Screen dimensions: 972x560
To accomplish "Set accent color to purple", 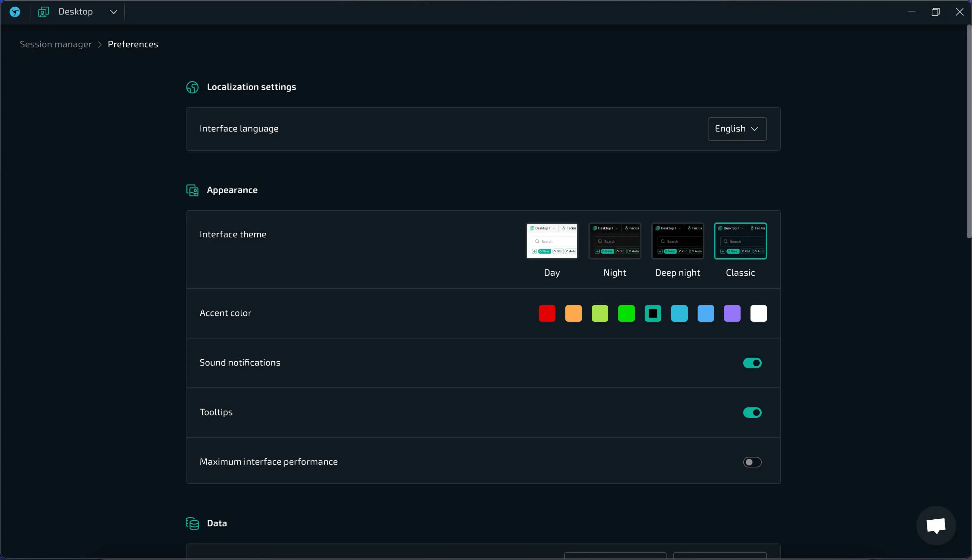I will click(732, 313).
